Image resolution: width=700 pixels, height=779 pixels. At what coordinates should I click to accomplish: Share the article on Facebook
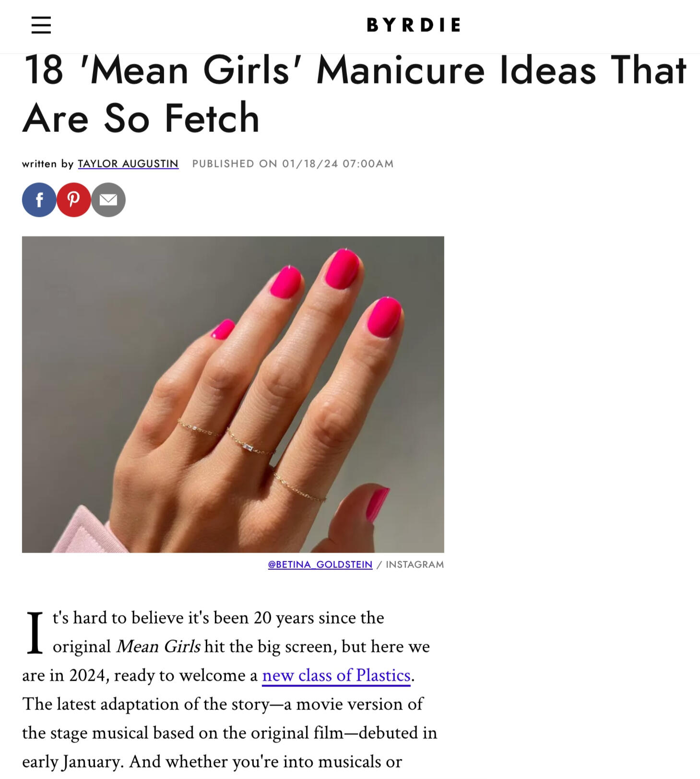coord(39,200)
